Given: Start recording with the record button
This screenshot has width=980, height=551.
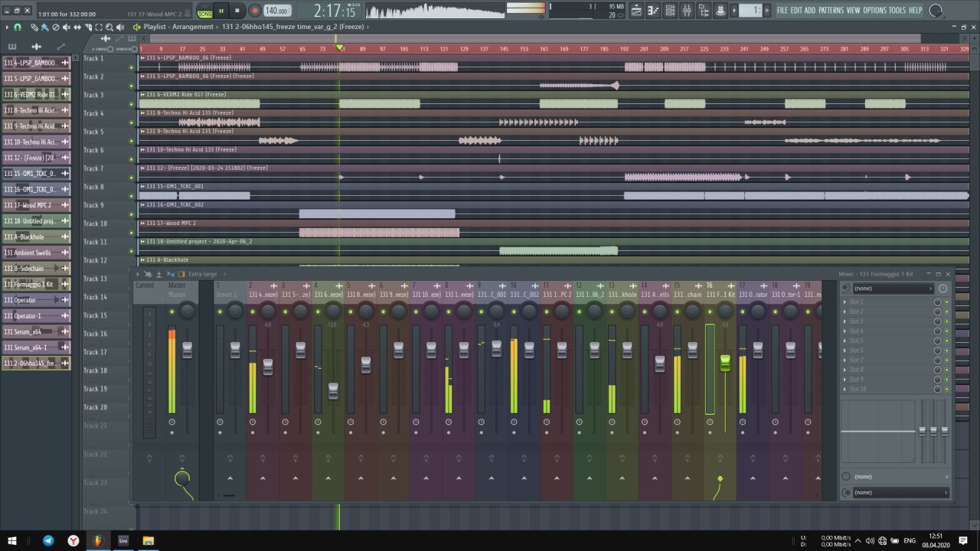Looking at the screenshot, I should [x=254, y=11].
